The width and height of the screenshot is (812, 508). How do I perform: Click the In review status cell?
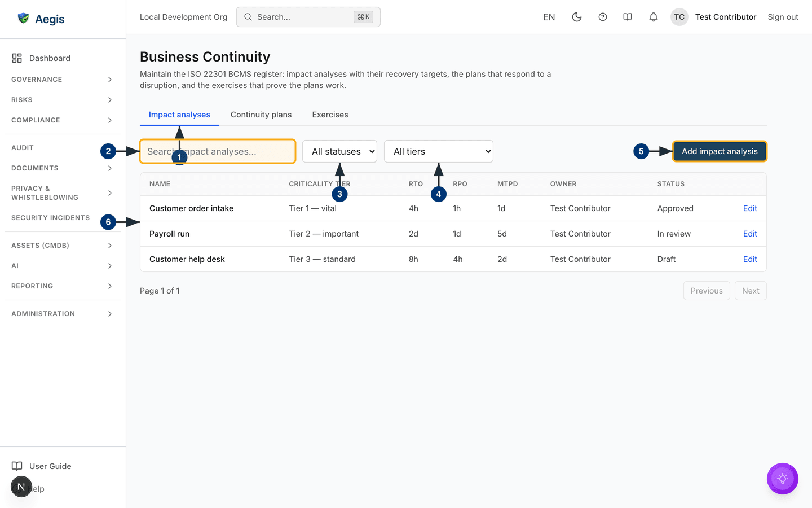coord(674,234)
